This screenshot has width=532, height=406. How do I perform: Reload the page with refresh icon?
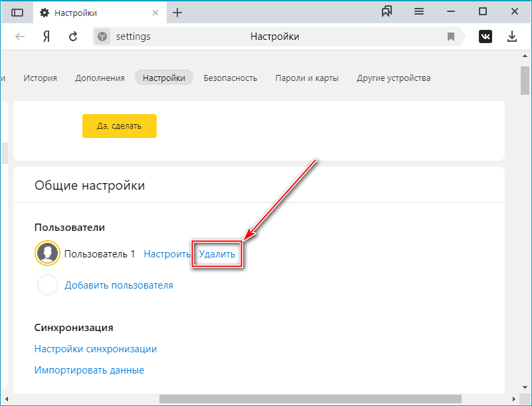pos(73,36)
